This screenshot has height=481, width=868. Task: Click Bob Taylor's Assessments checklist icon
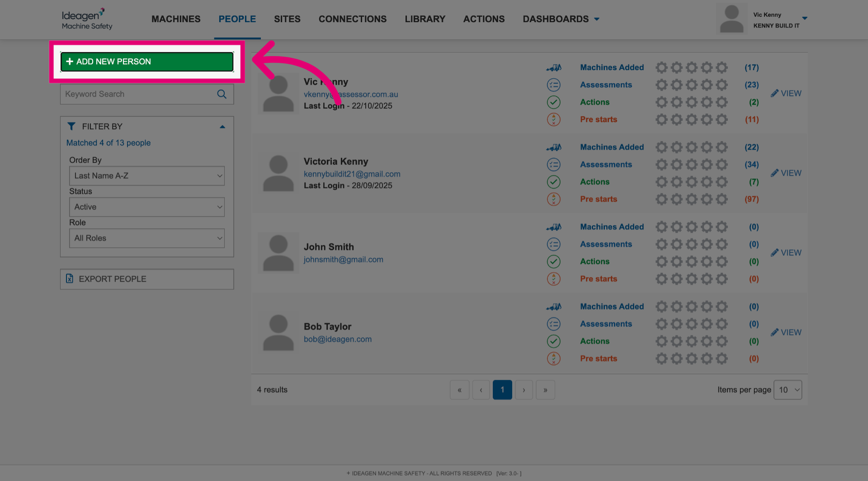(x=554, y=324)
